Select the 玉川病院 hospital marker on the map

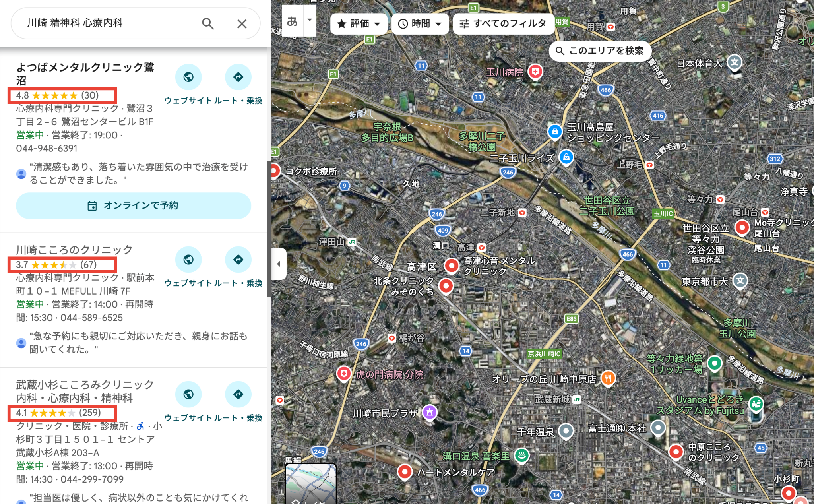[x=536, y=72]
